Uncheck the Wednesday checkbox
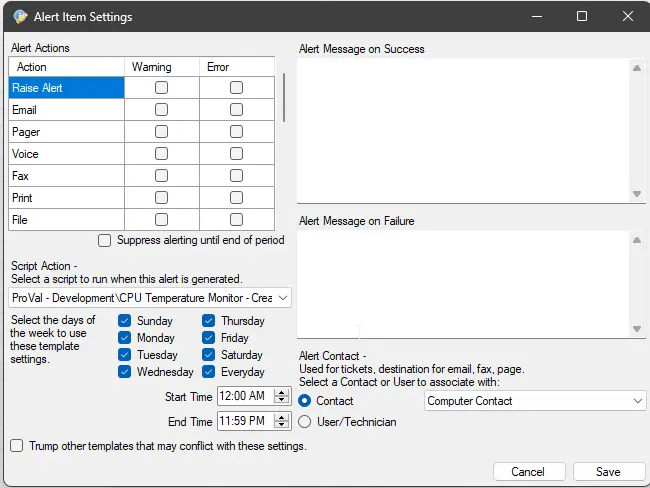The image size is (650, 488). point(124,371)
